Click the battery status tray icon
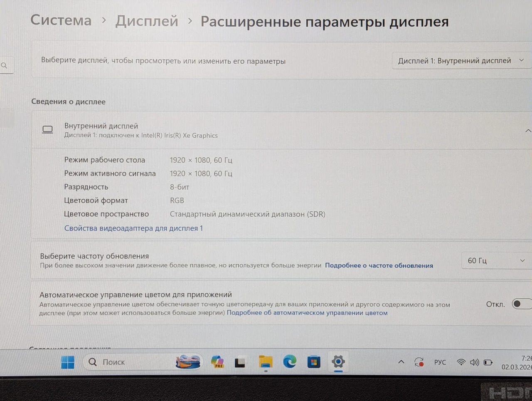The image size is (532, 401). (488, 362)
